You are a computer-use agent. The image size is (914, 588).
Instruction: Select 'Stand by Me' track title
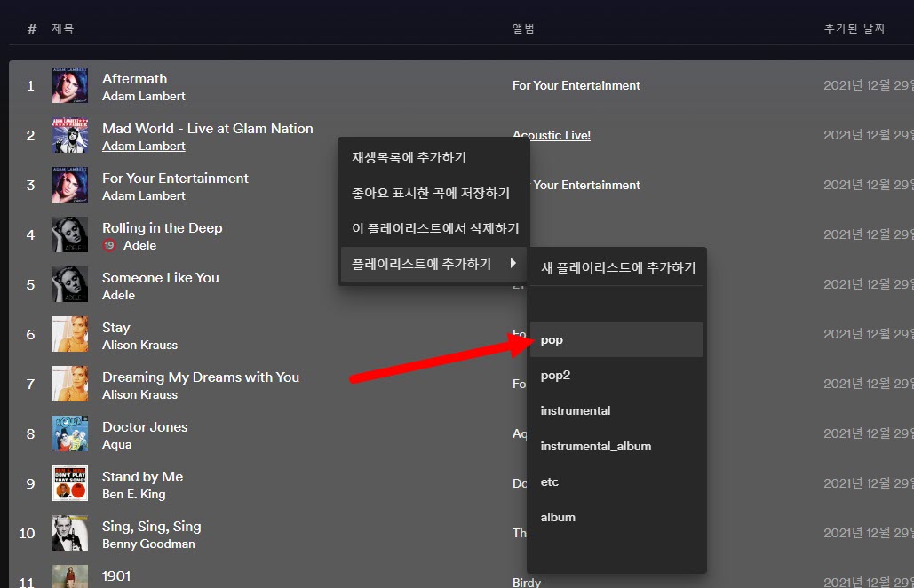[x=142, y=477]
